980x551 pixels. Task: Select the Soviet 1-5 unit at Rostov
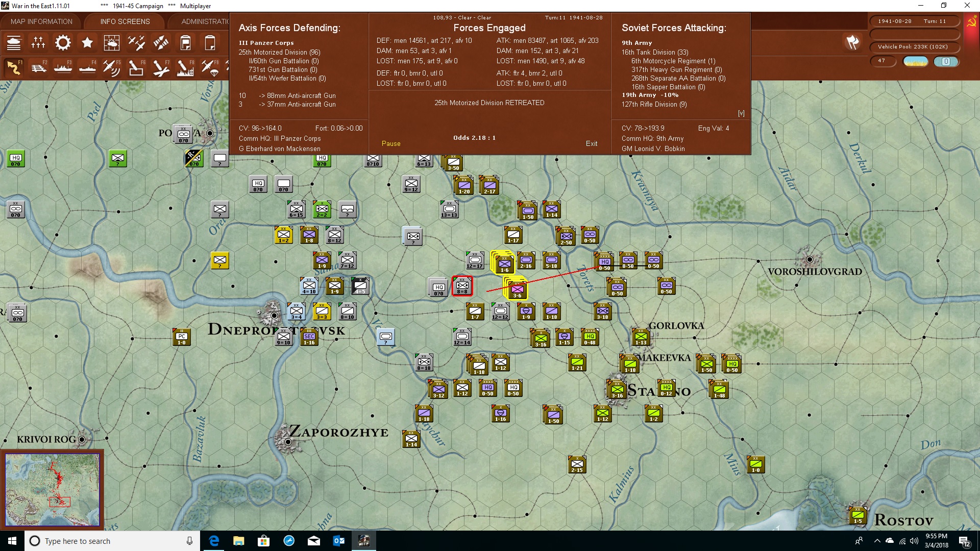[858, 516]
